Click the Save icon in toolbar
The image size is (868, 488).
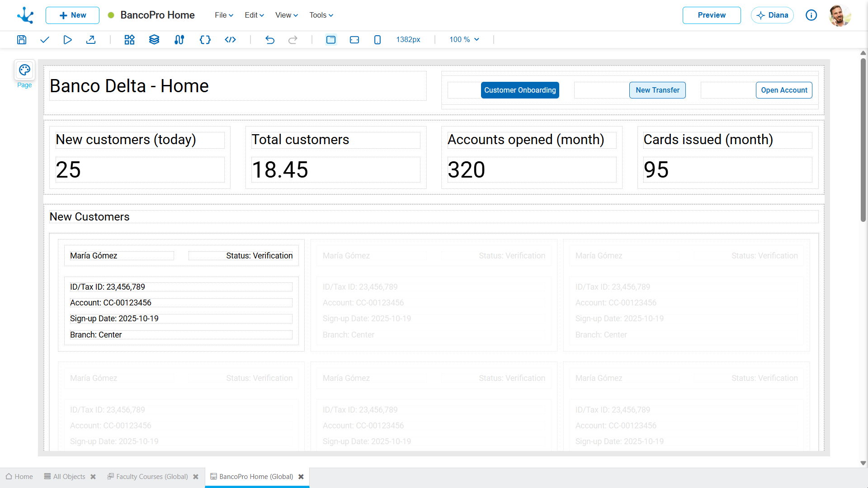click(22, 40)
